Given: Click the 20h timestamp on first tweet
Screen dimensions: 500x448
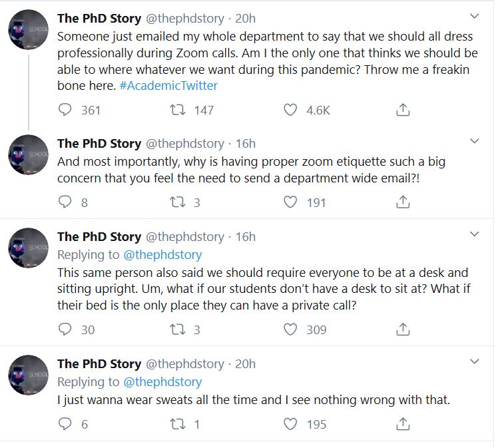Looking at the screenshot, I should (245, 17).
